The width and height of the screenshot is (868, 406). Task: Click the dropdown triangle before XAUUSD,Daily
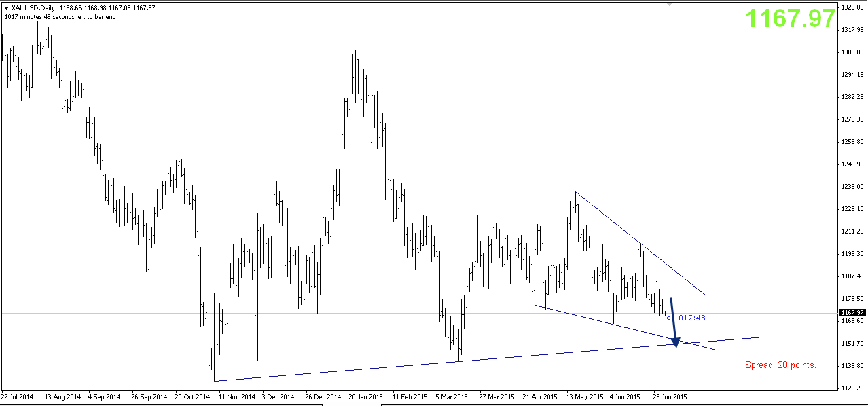pyautogui.click(x=6, y=8)
